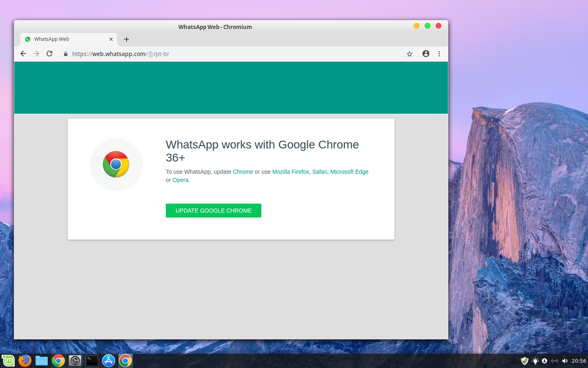
Task: Minimize the Chromium window with the yellow button
Action: pos(416,26)
